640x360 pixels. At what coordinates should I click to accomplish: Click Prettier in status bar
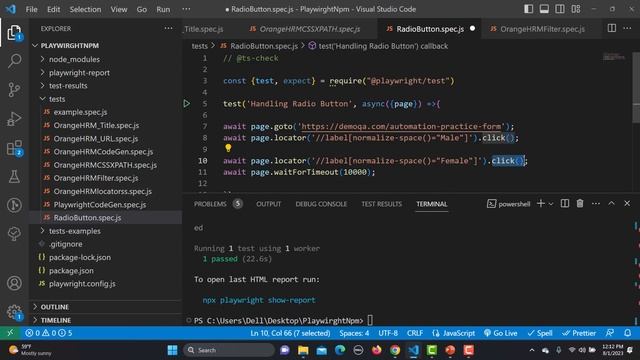[x=579, y=333]
